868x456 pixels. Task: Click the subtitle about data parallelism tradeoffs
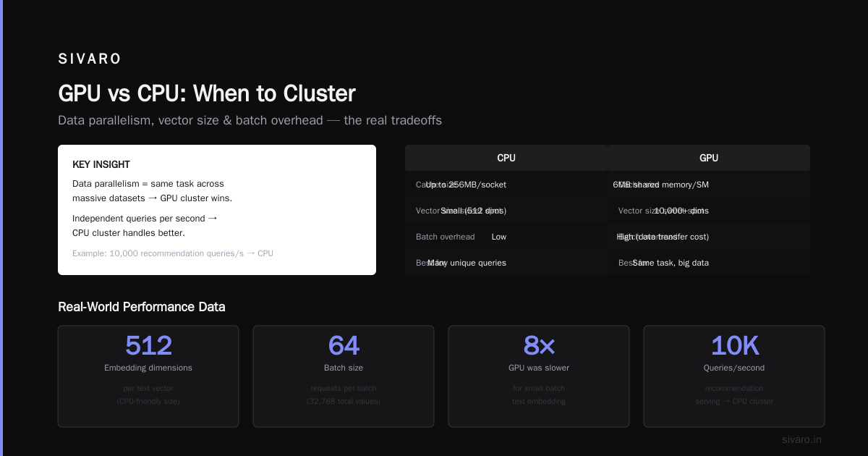pos(250,120)
